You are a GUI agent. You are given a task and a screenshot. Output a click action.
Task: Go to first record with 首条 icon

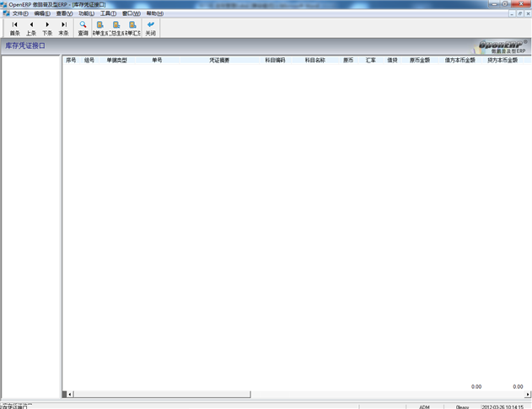(x=14, y=28)
